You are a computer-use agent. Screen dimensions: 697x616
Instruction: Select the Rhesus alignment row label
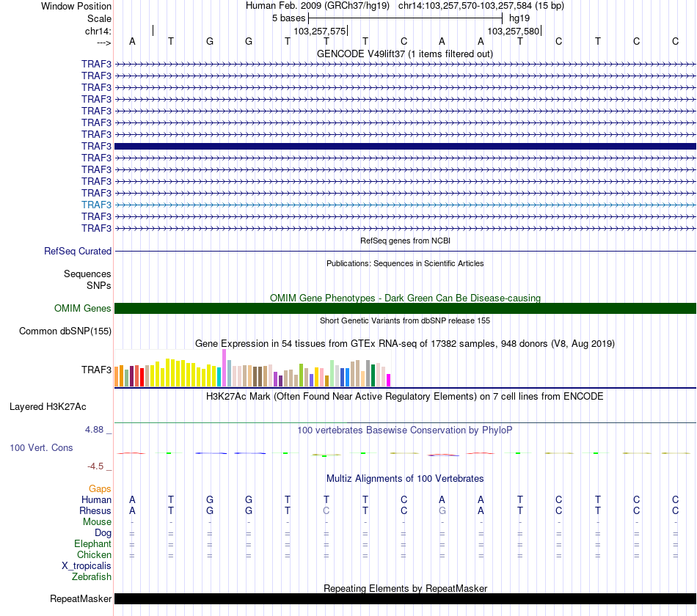coord(95,510)
